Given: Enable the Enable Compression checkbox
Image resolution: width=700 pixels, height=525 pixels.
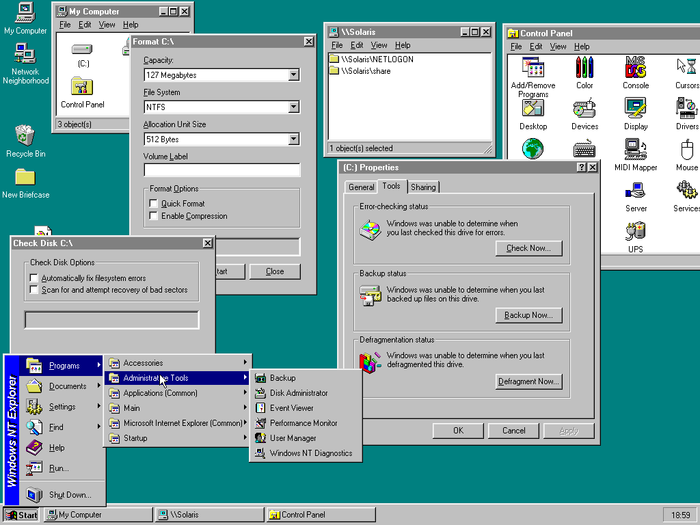Looking at the screenshot, I should pos(153,216).
